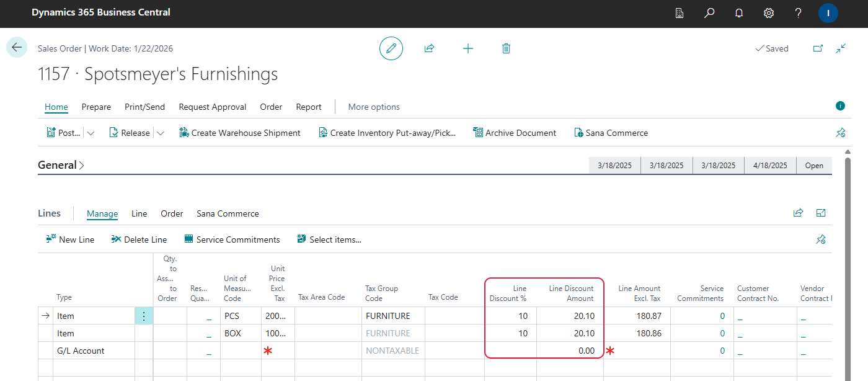Click Sana Commerce in action bar

click(611, 133)
